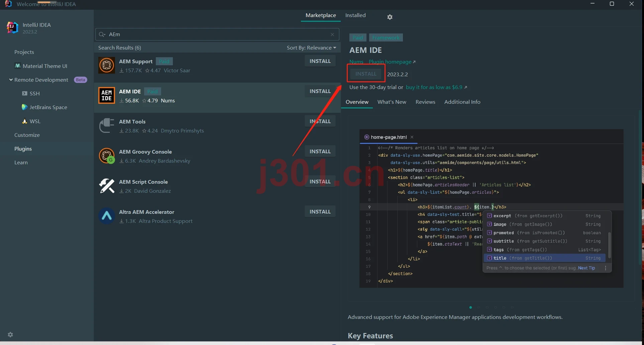Select JetBrains Space in sidebar
Image resolution: width=644 pixels, height=345 pixels.
click(48, 107)
